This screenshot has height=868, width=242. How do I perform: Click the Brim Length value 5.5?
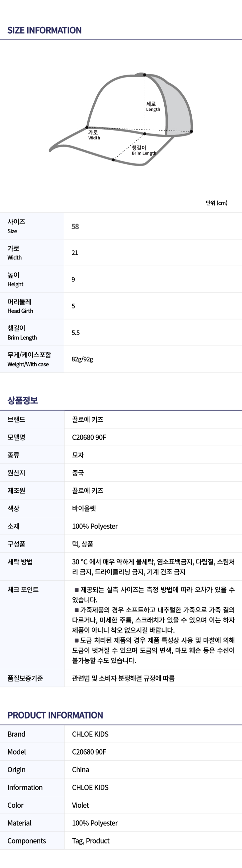click(76, 333)
